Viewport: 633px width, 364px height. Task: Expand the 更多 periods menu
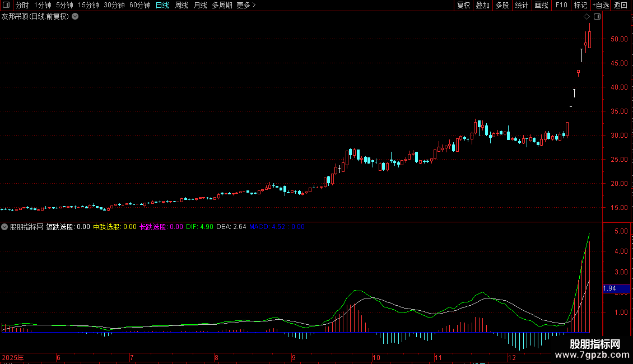tap(246, 5)
